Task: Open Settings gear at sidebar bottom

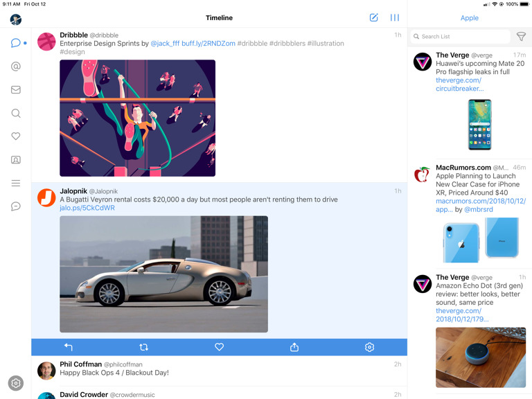Action: click(x=16, y=383)
